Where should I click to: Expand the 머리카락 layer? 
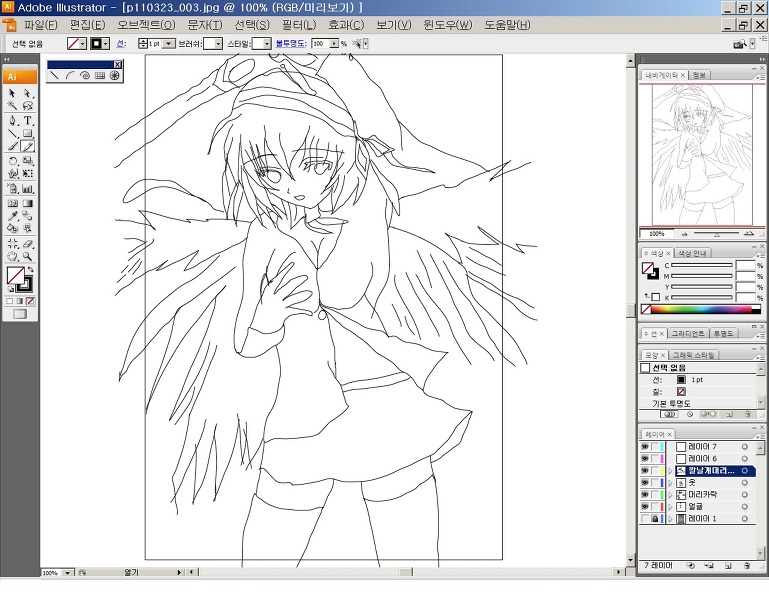coord(670,494)
